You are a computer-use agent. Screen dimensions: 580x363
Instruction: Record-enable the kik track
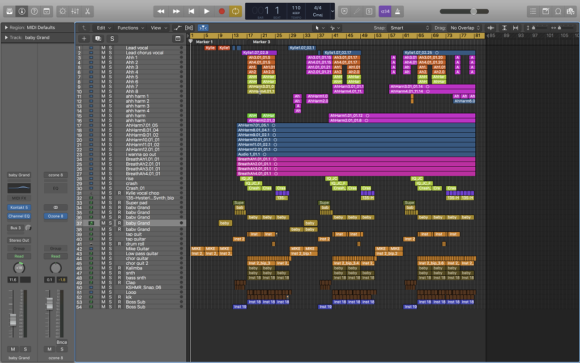pos(119,297)
